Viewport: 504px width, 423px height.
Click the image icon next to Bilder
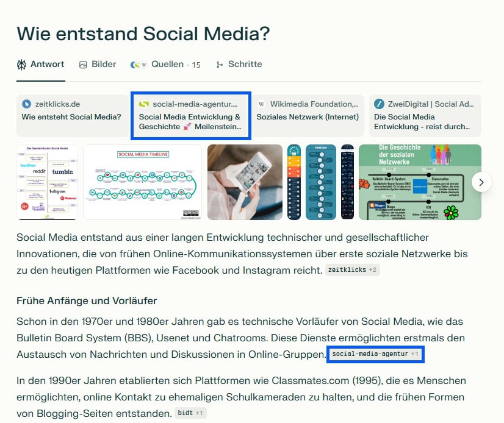tap(82, 64)
